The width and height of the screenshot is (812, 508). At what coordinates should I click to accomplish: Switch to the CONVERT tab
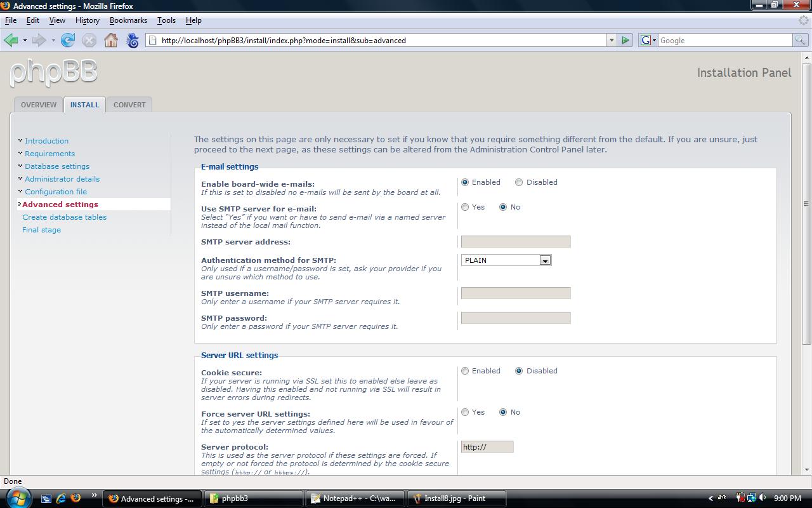(129, 105)
